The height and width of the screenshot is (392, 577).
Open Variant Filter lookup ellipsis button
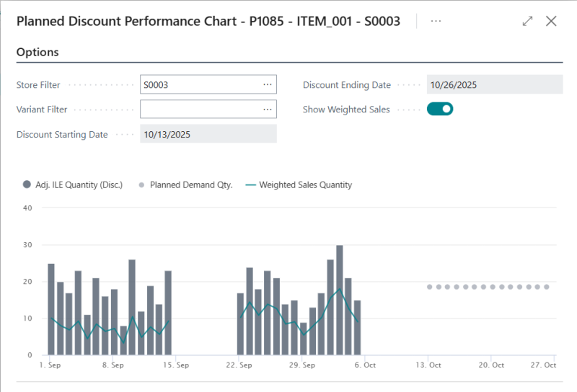pyautogui.click(x=268, y=110)
